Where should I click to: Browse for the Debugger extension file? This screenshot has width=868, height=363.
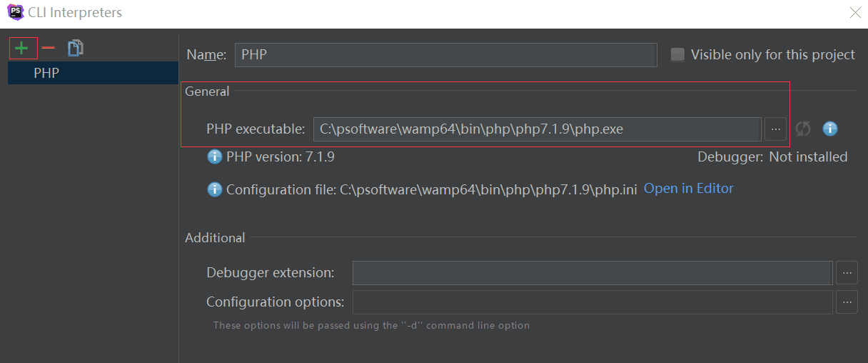pos(847,272)
